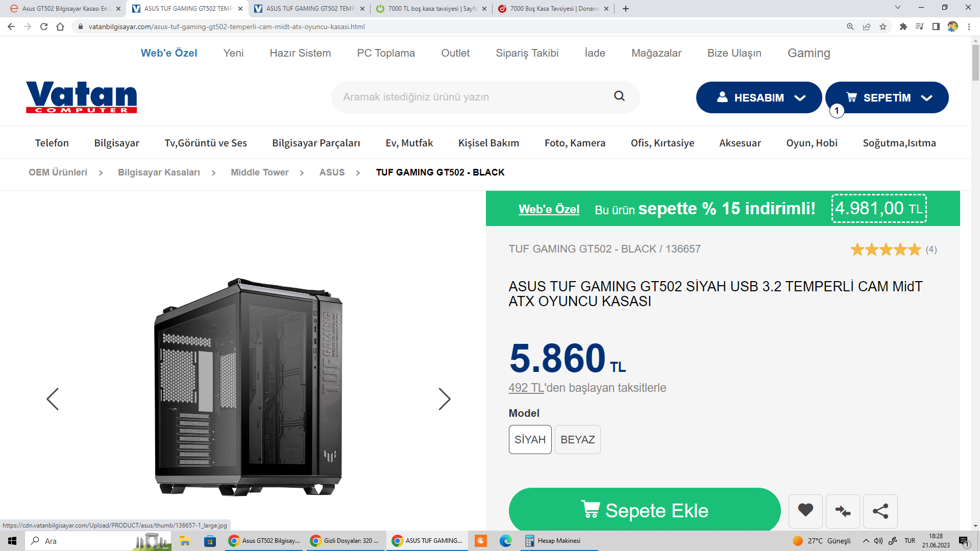Open Chrome extensions puzzle icon

(x=903, y=27)
